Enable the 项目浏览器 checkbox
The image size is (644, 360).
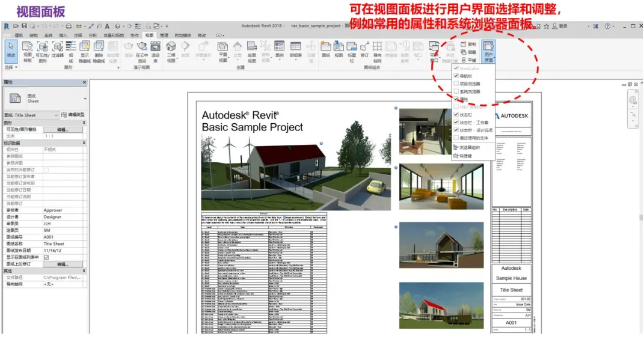click(x=456, y=85)
